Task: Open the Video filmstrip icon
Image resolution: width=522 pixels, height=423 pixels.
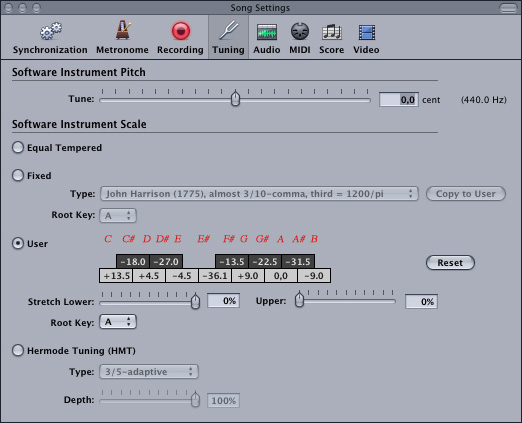Action: (x=367, y=32)
